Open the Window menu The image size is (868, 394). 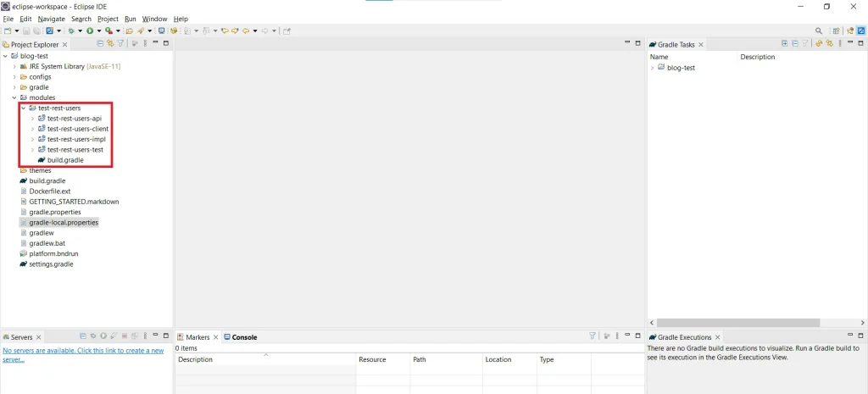[x=154, y=19]
